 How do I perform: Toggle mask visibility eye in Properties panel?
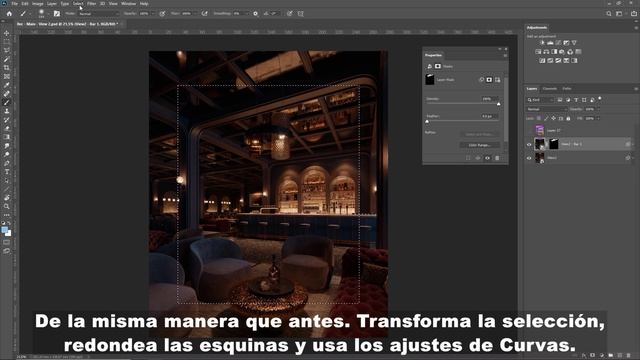(487, 158)
